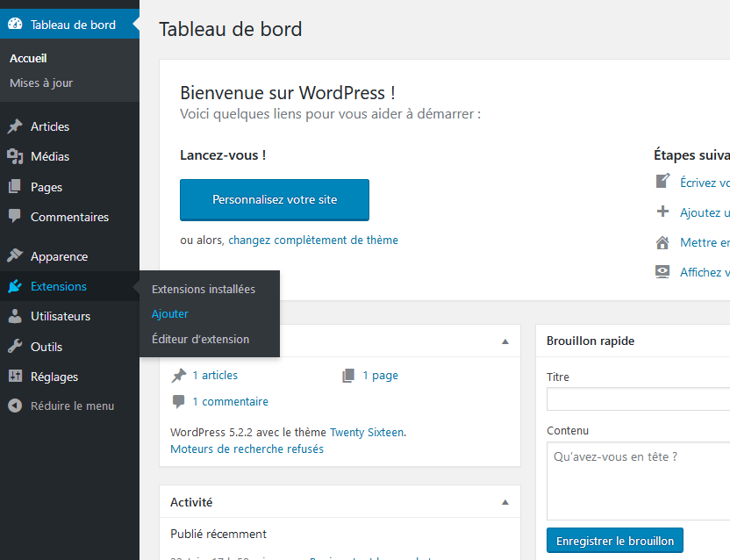
Task: Click the Commentaires speech bubble icon in sidebar
Action: pos(15,216)
